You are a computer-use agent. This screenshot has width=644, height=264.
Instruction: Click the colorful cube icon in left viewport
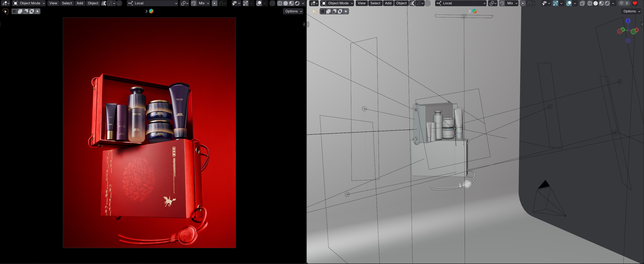(x=151, y=11)
